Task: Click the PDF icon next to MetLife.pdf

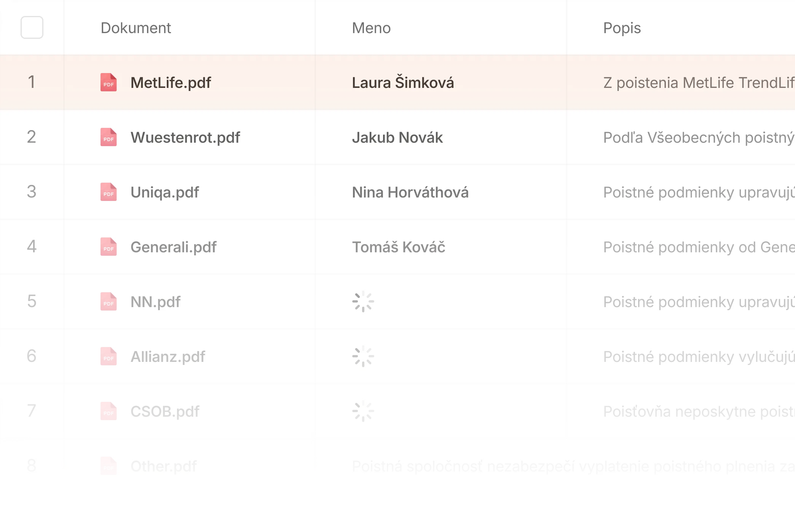Action: pyautogui.click(x=109, y=82)
